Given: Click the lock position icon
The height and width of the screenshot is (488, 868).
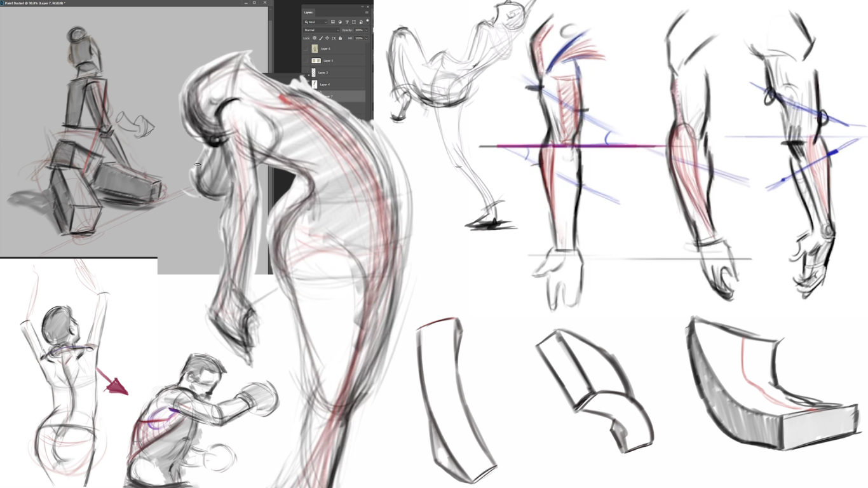Looking at the screenshot, I should tap(327, 38).
